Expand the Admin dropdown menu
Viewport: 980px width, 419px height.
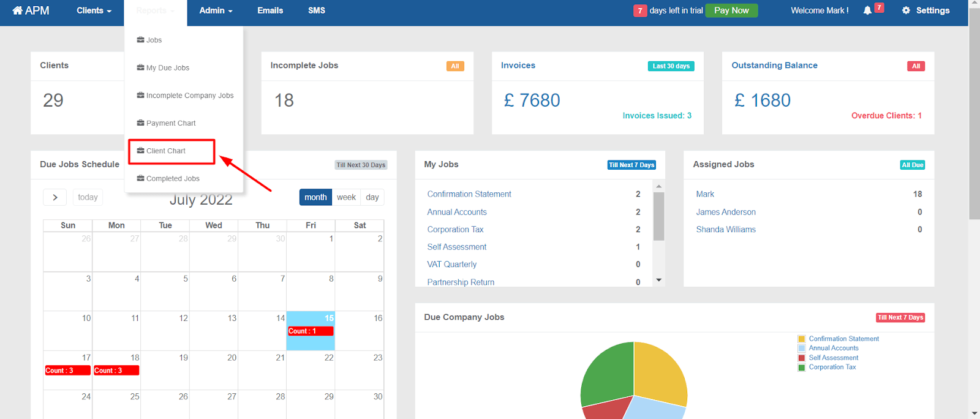click(216, 10)
